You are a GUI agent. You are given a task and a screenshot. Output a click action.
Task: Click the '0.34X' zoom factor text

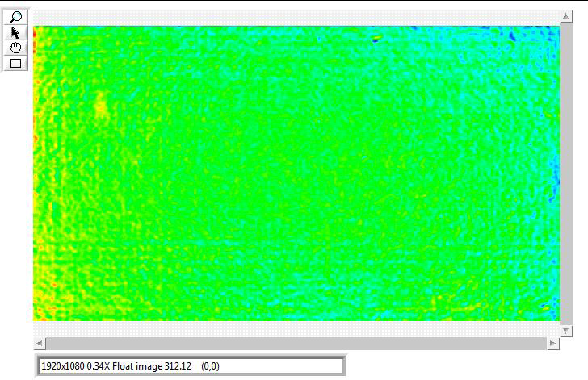coord(99,366)
